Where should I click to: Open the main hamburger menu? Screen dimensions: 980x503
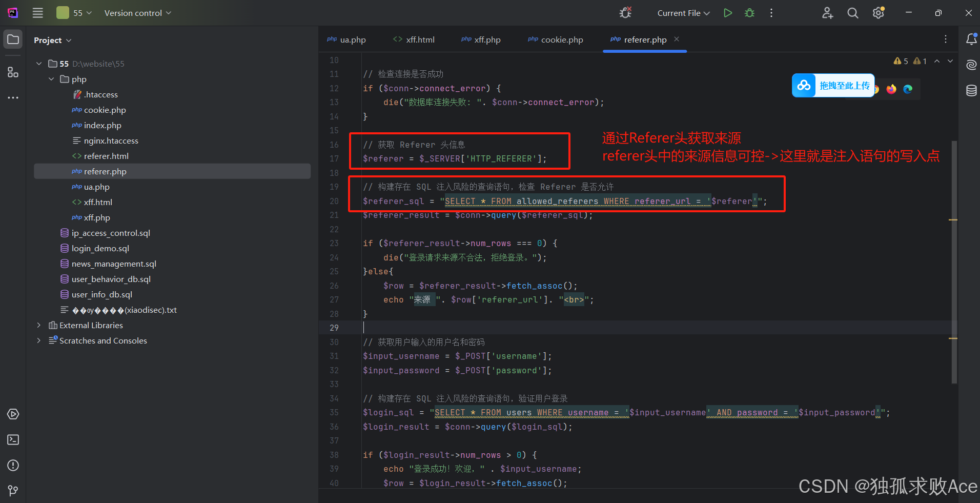coord(37,13)
